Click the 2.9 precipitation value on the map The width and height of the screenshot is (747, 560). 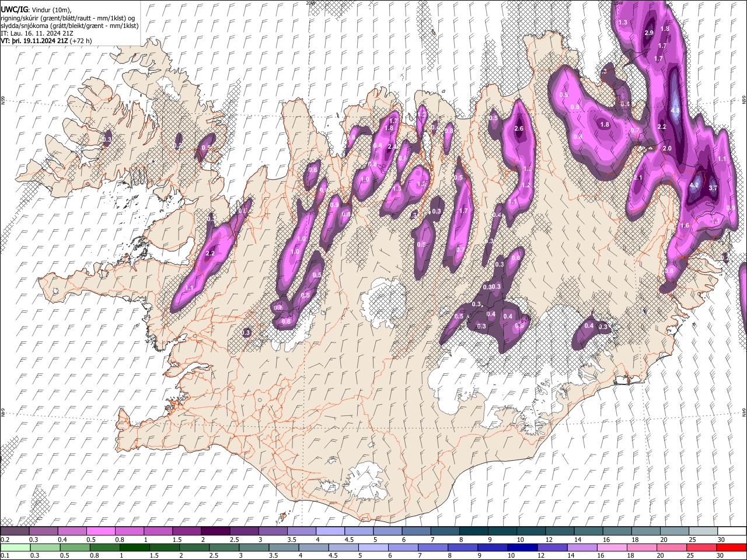649,33
